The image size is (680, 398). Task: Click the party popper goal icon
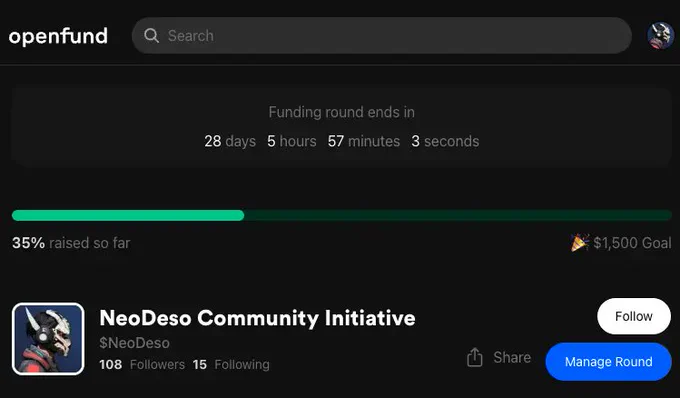[x=580, y=243]
